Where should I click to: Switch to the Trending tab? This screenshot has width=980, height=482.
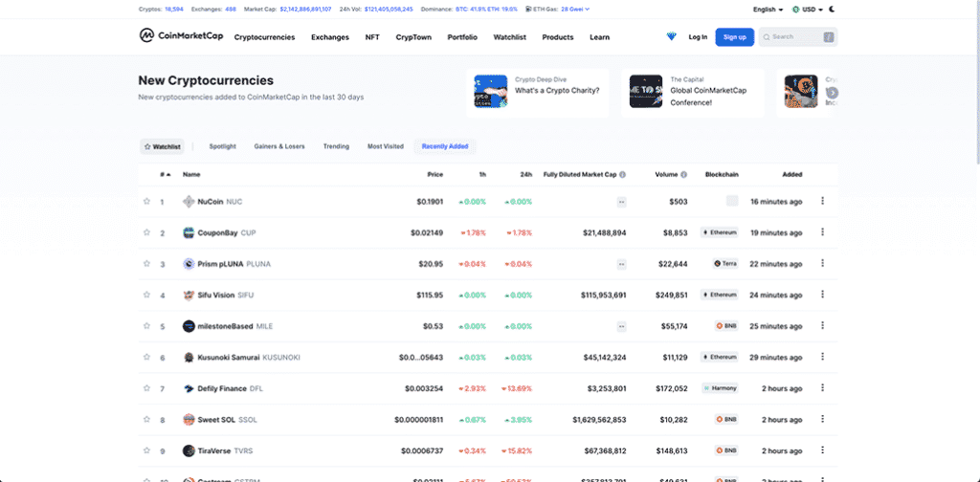pos(336,146)
